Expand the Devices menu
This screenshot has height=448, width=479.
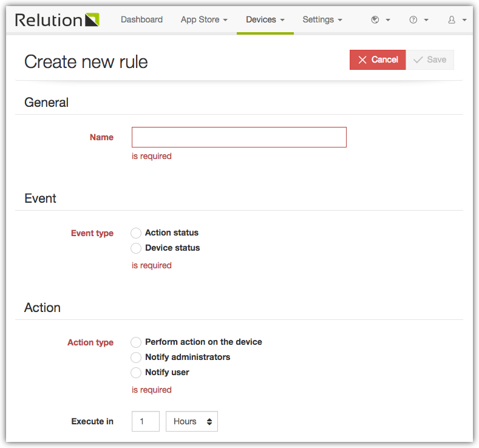265,20
